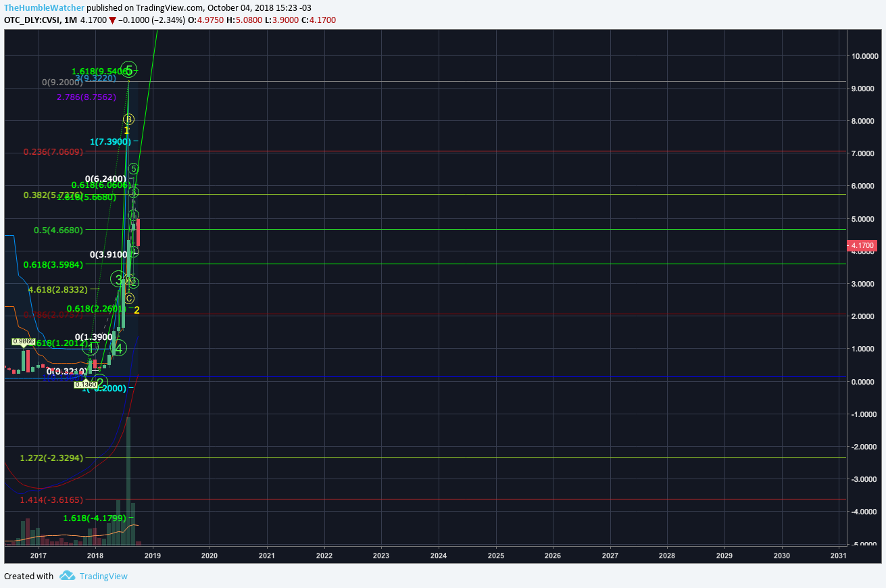Click the red 1.414(-3.6165) label
886x588 pixels.
[x=51, y=500]
